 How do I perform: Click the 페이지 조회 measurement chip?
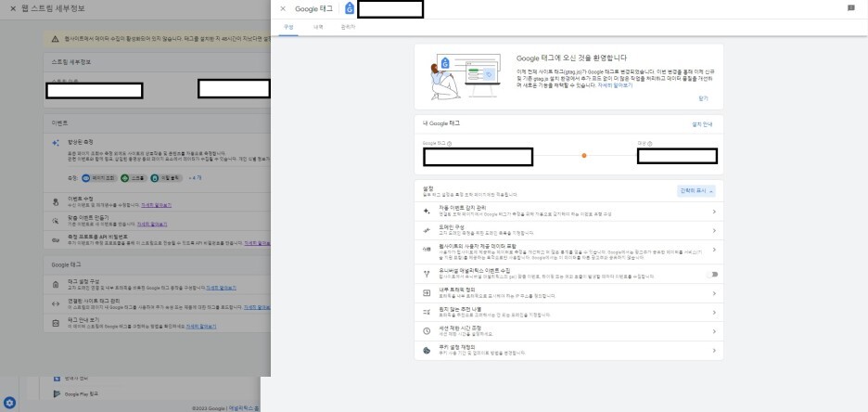(x=98, y=178)
